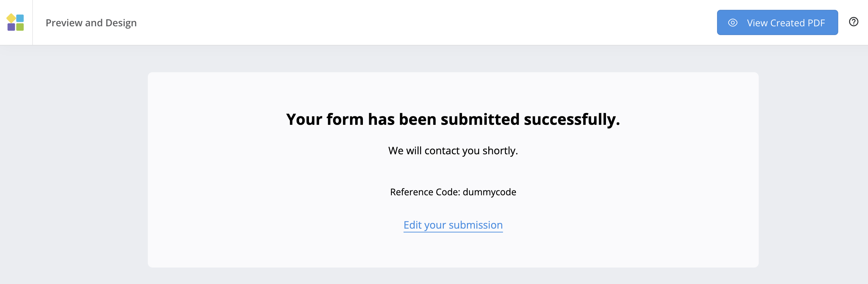Click the Preview and Design page title
This screenshot has height=284, width=868.
(91, 23)
